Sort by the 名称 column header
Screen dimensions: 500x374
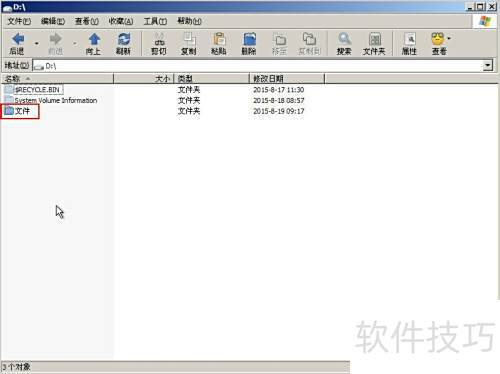tap(57, 79)
